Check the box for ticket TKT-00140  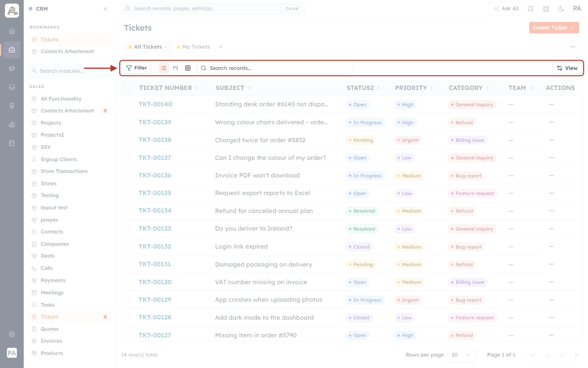click(x=127, y=104)
